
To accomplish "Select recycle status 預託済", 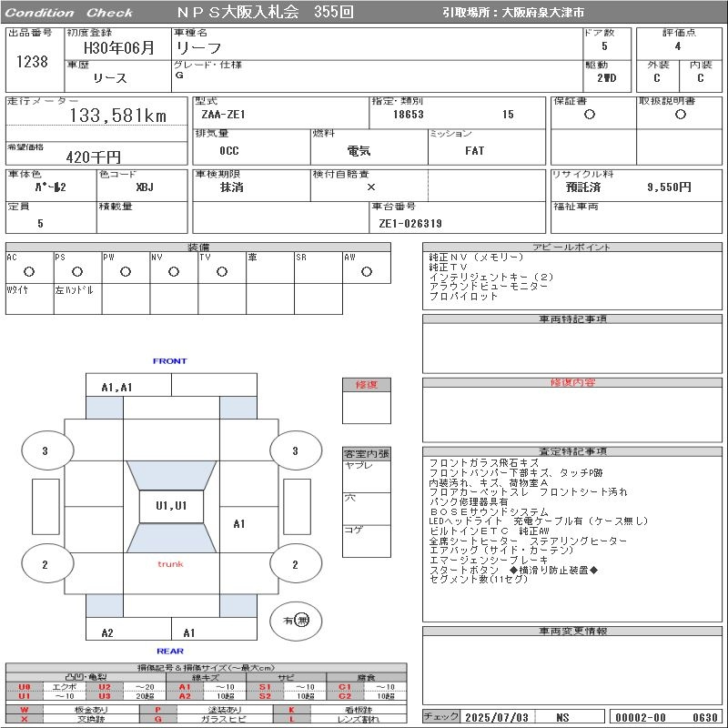I will [583, 187].
